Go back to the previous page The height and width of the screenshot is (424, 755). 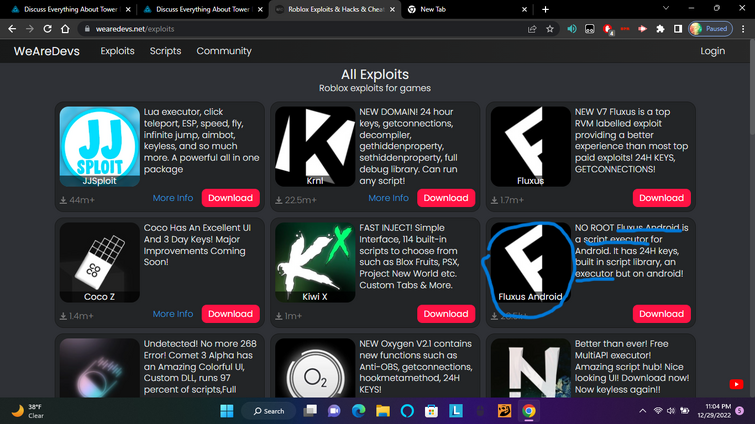click(12, 29)
